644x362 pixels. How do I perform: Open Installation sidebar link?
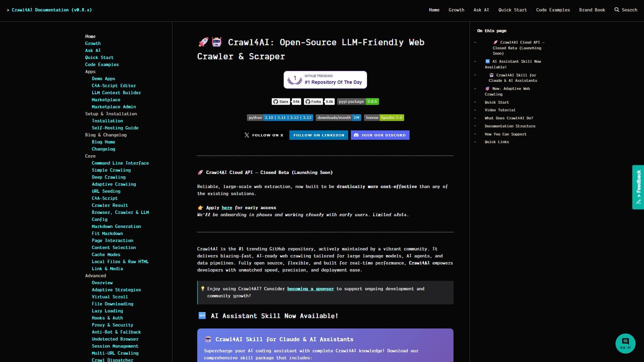107,121
